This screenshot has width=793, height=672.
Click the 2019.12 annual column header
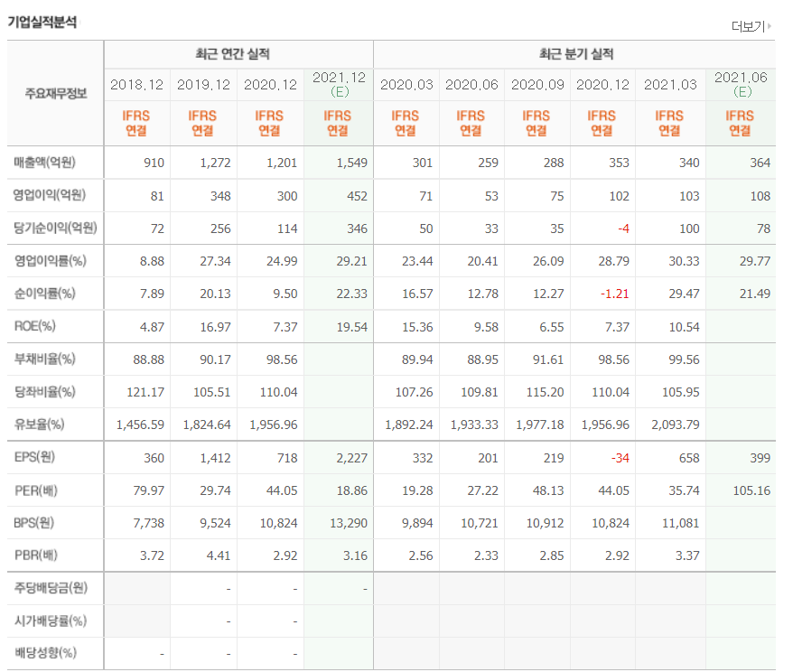pos(203,84)
